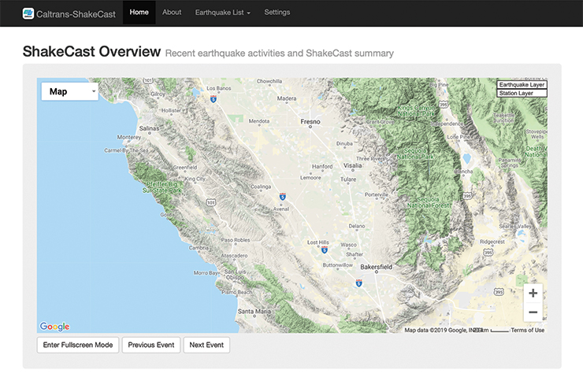Screen dimensions: 583x392
Task: Click Wasco label on map
Action: pyautogui.click(x=349, y=245)
